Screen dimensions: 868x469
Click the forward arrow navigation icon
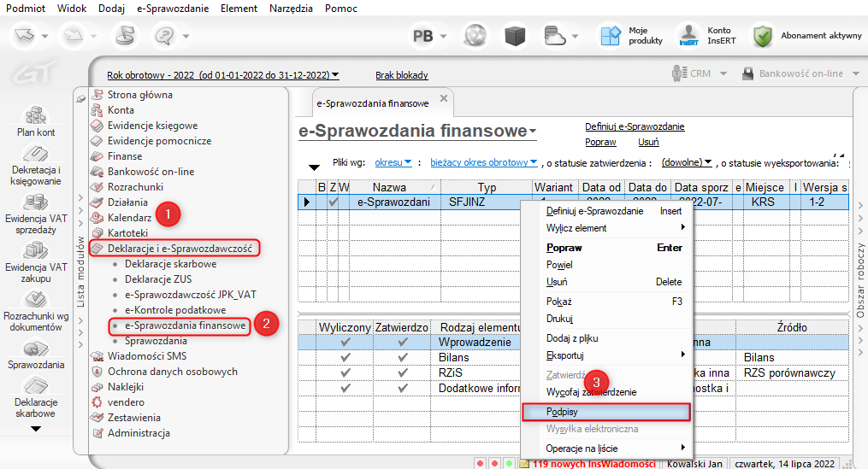(x=73, y=36)
